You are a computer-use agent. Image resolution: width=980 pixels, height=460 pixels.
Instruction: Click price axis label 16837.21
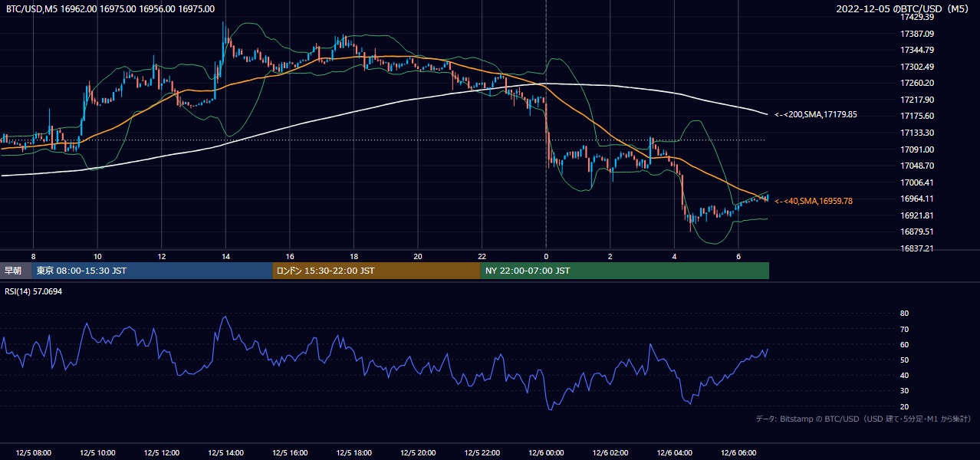[x=916, y=248]
